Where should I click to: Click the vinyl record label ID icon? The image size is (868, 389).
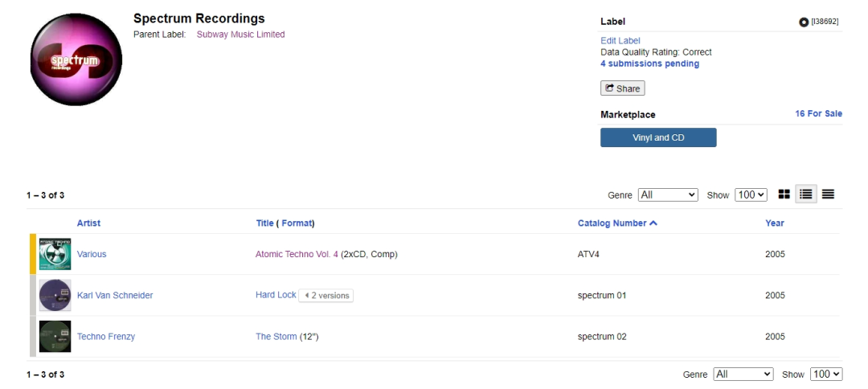click(x=804, y=22)
